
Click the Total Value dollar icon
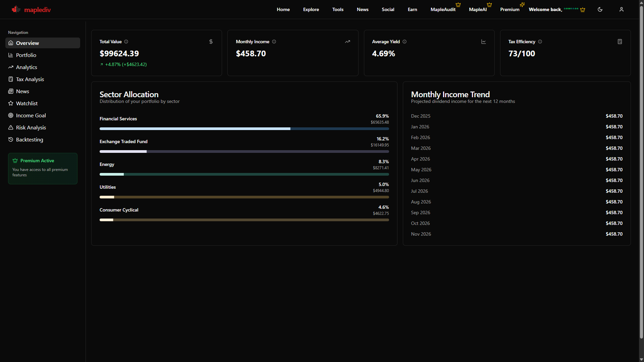tap(211, 42)
